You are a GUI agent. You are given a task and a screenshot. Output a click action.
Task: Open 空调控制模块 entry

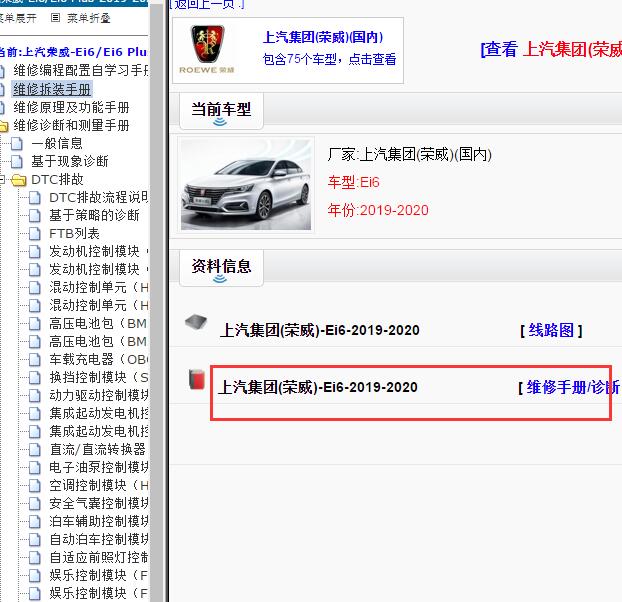[98, 485]
